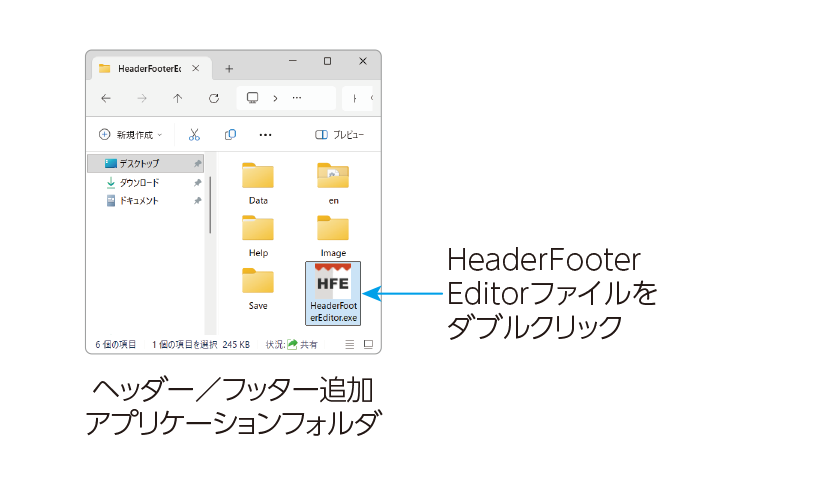Select the Save folder
Screen dimensions: 830x487
click(x=258, y=288)
